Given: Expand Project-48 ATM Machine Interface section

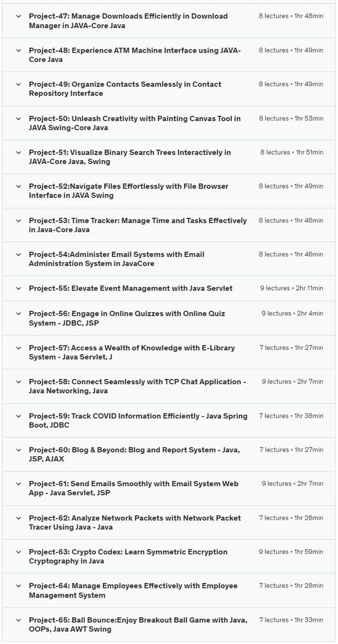Looking at the screenshot, I should (x=169, y=55).
